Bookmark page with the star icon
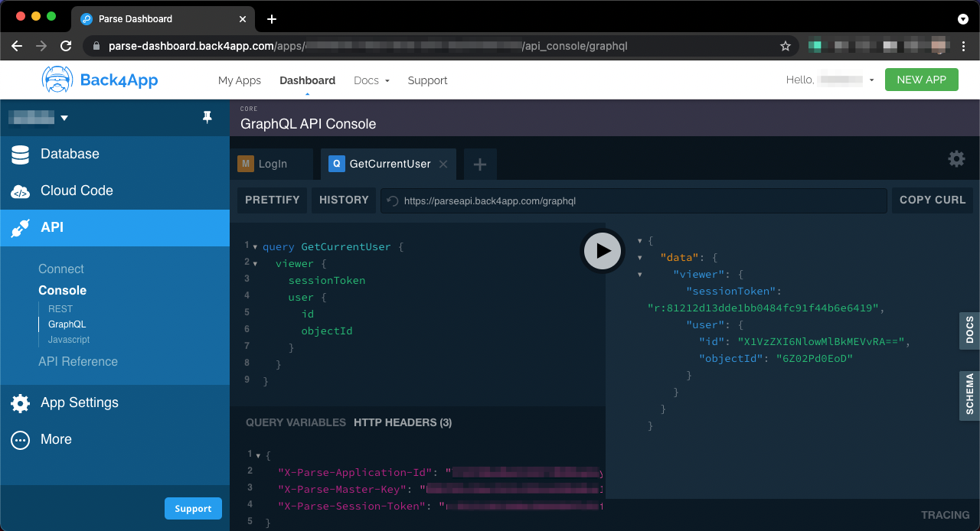This screenshot has width=980, height=531. coord(785,46)
